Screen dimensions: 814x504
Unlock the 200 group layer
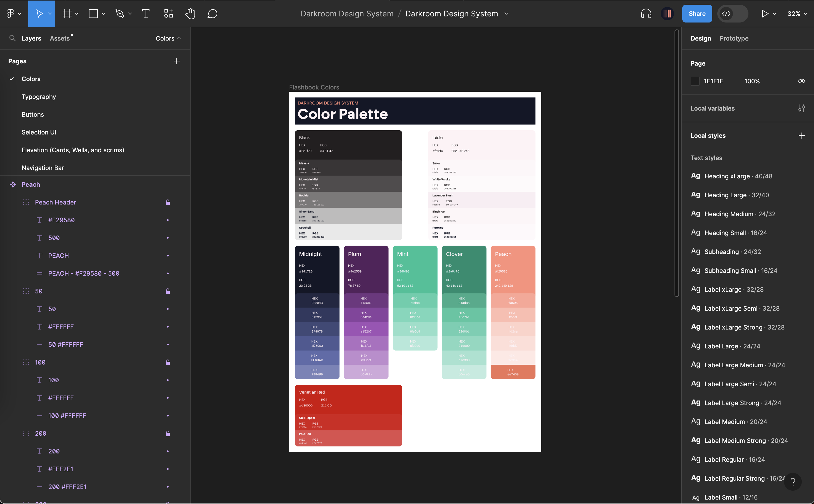tap(168, 433)
